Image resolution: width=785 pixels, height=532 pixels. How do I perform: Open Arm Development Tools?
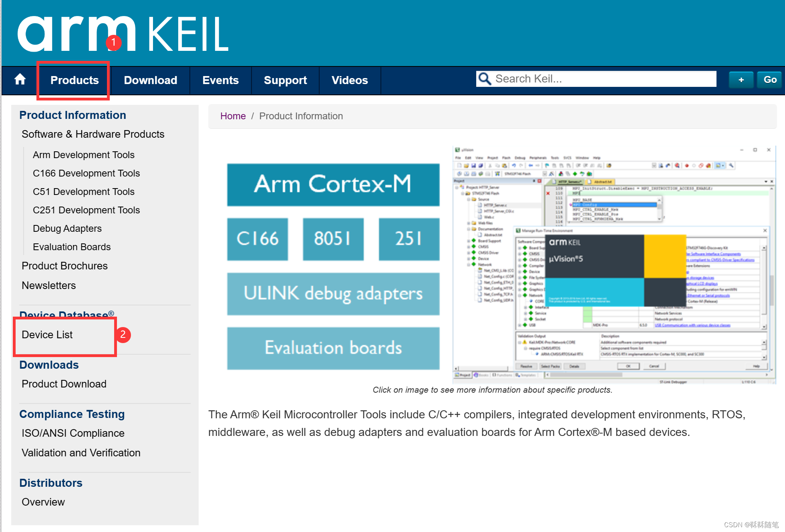point(83,155)
